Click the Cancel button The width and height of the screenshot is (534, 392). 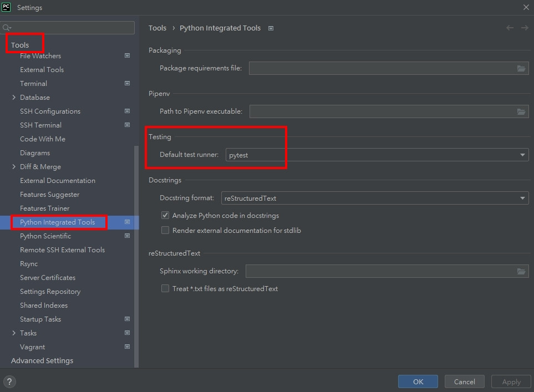click(465, 381)
